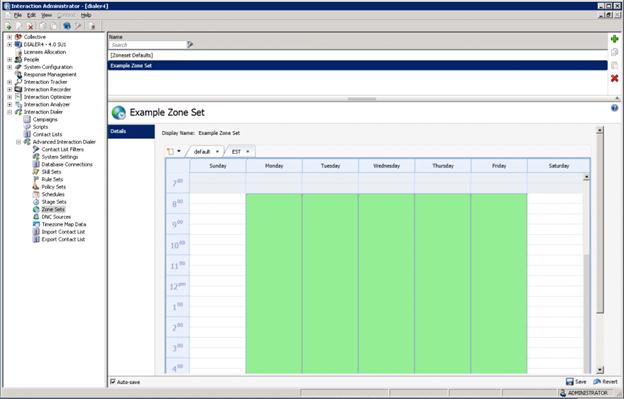The image size is (624, 399).
Task: Select the Example Zone Set row
Action: tap(357, 66)
